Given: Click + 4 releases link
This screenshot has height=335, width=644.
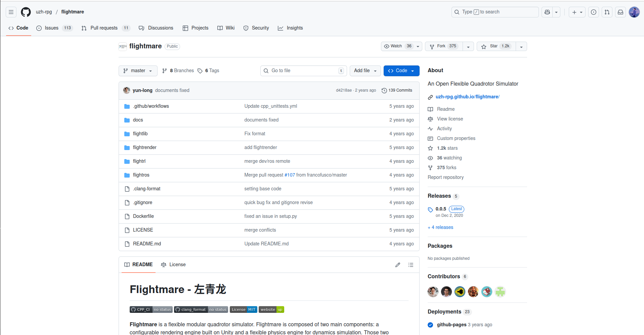Looking at the screenshot, I should tap(440, 227).
